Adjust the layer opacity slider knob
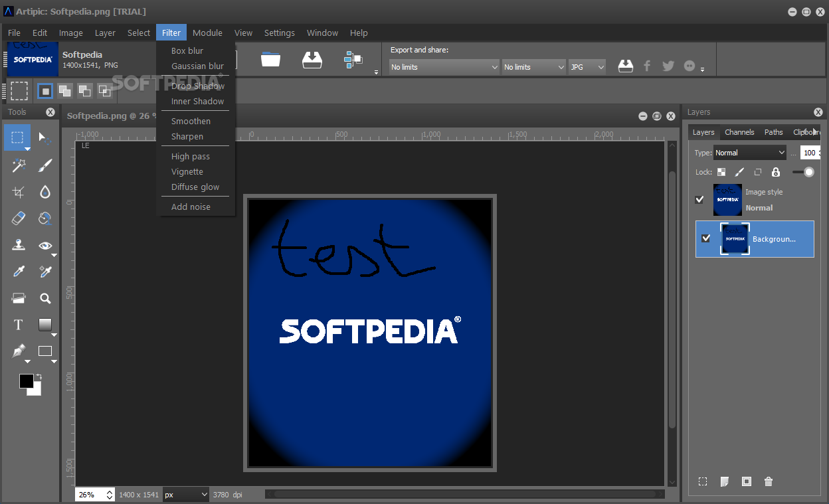The image size is (829, 504). pyautogui.click(x=808, y=172)
